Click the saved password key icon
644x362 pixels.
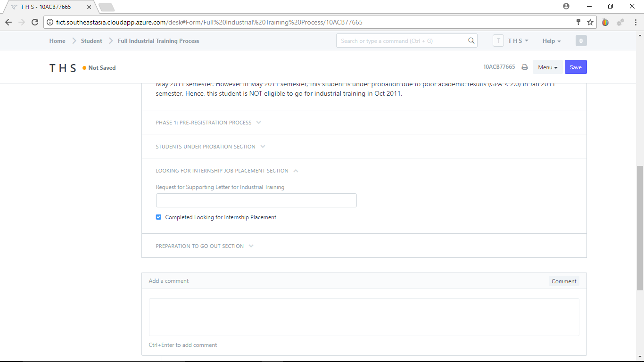coord(578,22)
